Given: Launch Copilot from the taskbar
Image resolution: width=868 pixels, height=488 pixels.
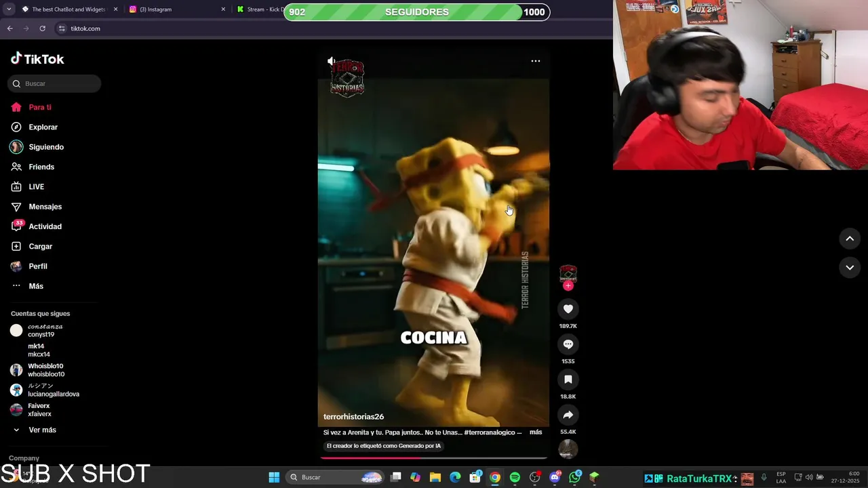Looking at the screenshot, I should click(416, 477).
